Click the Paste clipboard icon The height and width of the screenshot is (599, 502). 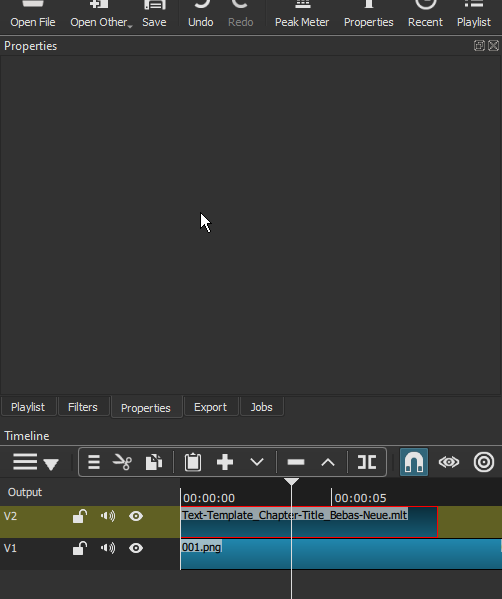point(193,462)
